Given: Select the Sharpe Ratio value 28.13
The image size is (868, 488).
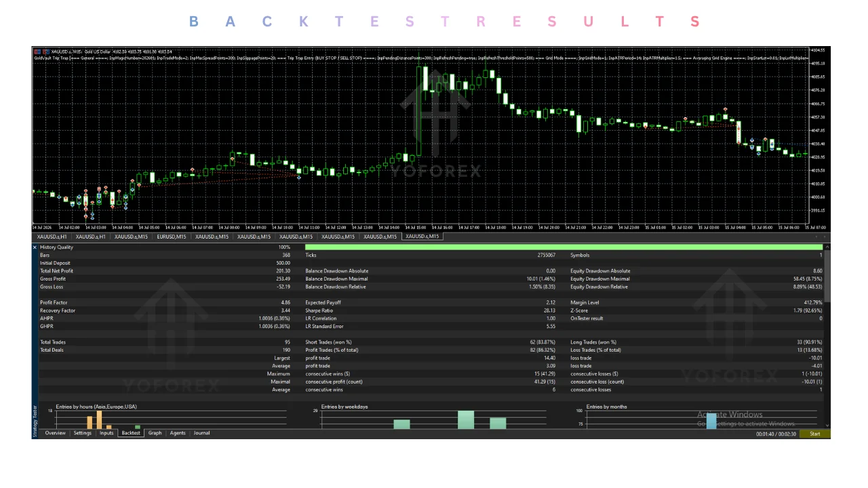Looking at the screenshot, I should tap(549, 310).
